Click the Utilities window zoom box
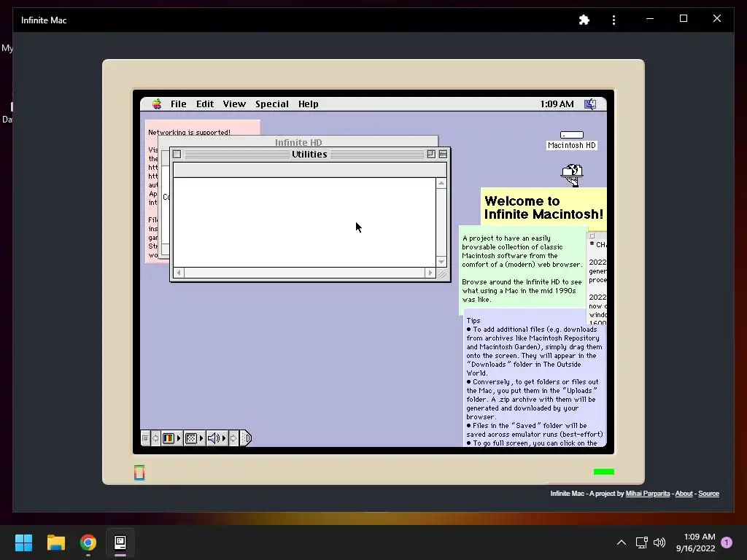747x560 pixels. (x=431, y=154)
